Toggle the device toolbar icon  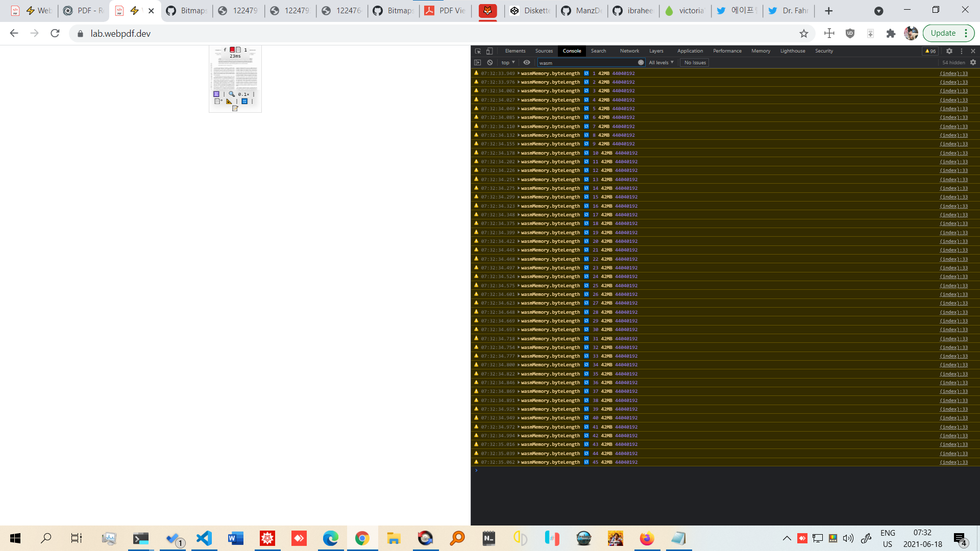point(489,51)
